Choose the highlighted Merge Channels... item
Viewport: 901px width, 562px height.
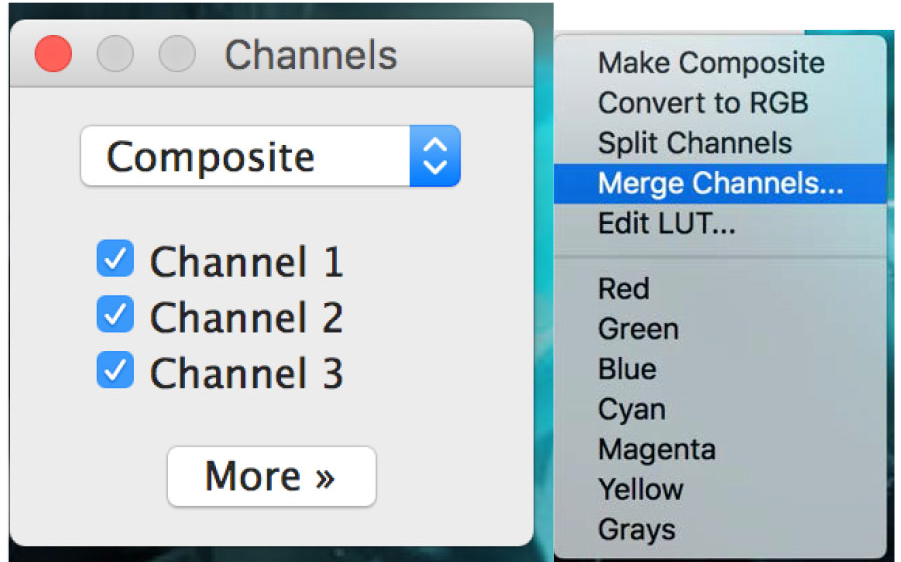[720, 183]
